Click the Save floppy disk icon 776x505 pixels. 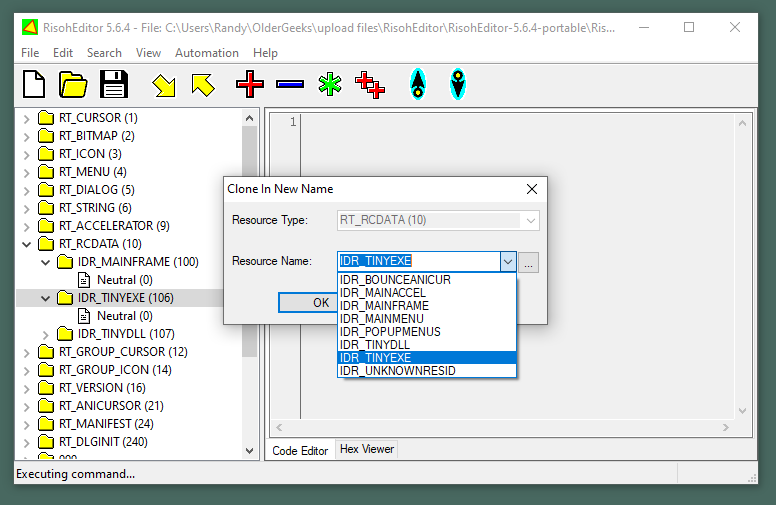114,84
